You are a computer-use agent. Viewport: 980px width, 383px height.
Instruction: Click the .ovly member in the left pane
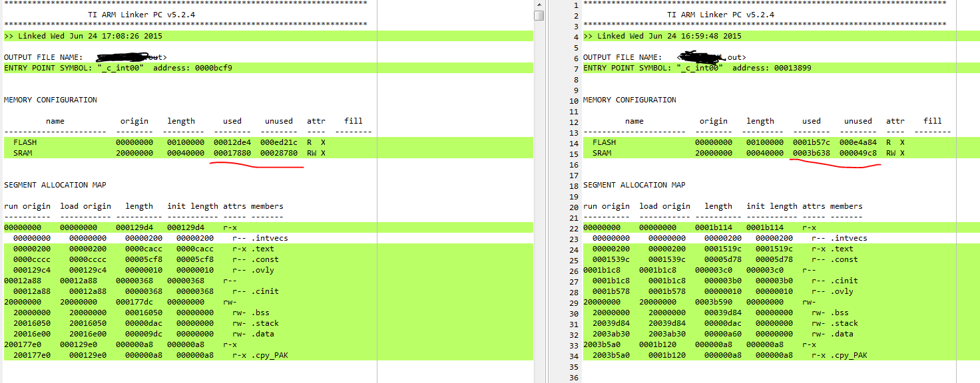[263, 270]
